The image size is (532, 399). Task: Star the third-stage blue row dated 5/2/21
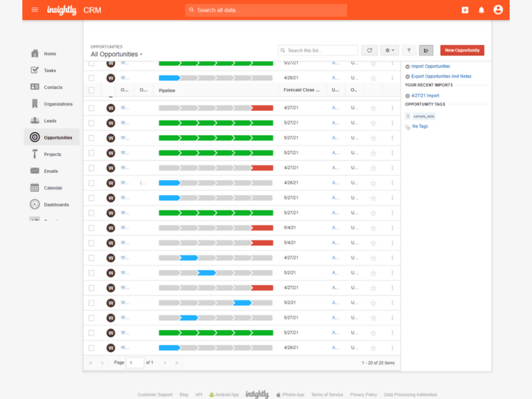point(373,273)
